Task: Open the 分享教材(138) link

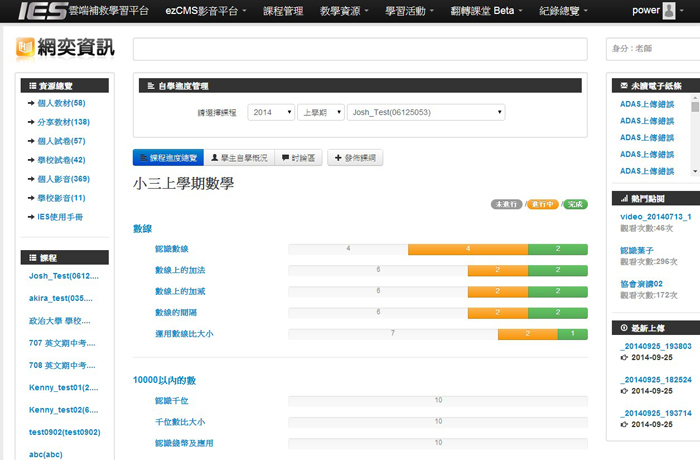Action: click(x=63, y=122)
